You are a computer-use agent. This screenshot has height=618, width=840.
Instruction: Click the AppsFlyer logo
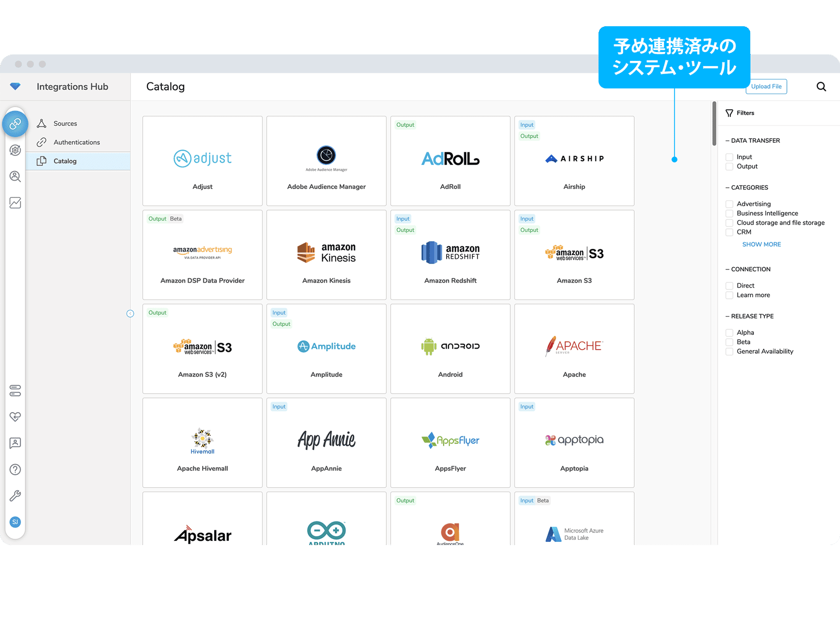(450, 440)
